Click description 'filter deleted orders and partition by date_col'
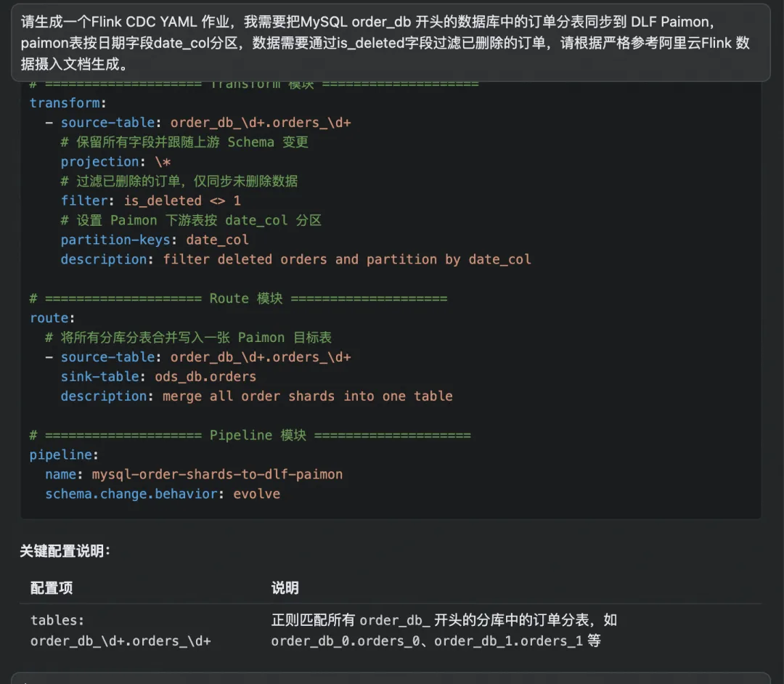The height and width of the screenshot is (684, 784). click(296, 259)
